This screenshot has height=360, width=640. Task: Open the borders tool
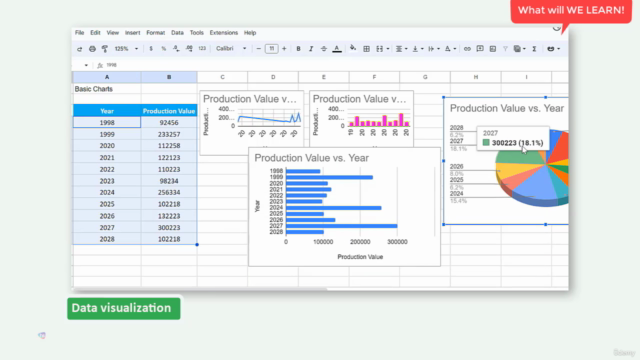pos(367,49)
